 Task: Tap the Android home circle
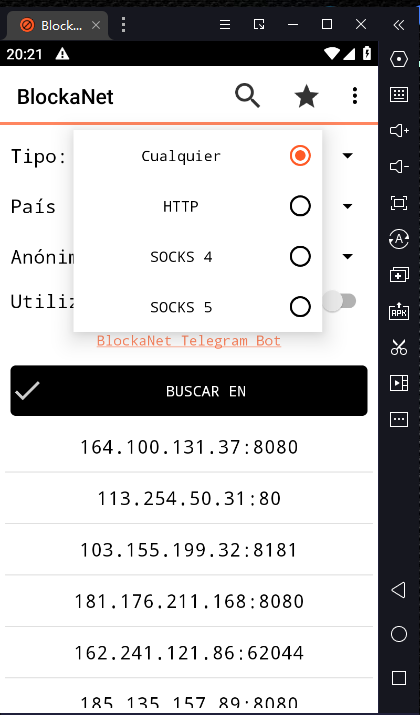click(x=399, y=634)
